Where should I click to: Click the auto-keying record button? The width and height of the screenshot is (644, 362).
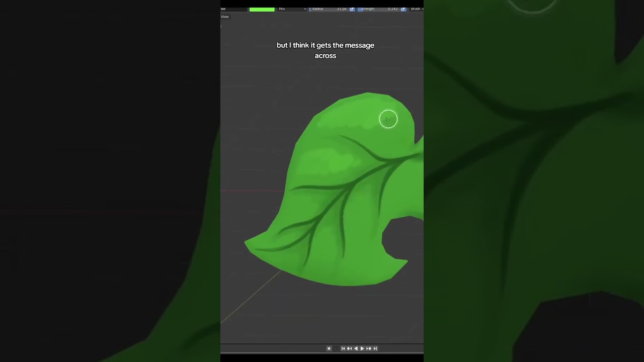[x=329, y=348]
